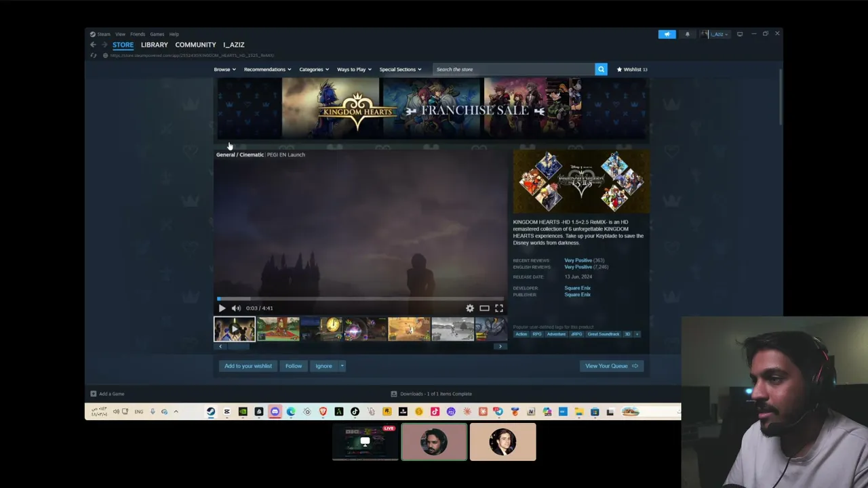
Task: Click the ENG language indicator
Action: [138, 411]
